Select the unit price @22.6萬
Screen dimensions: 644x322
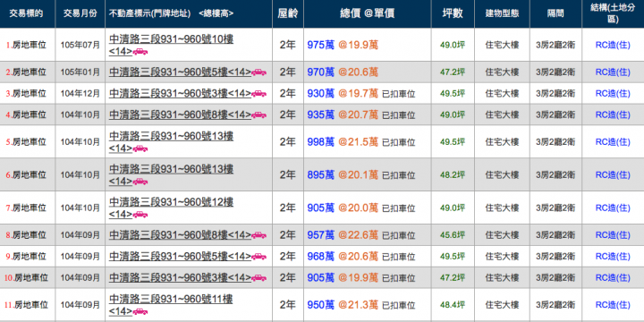coord(358,235)
